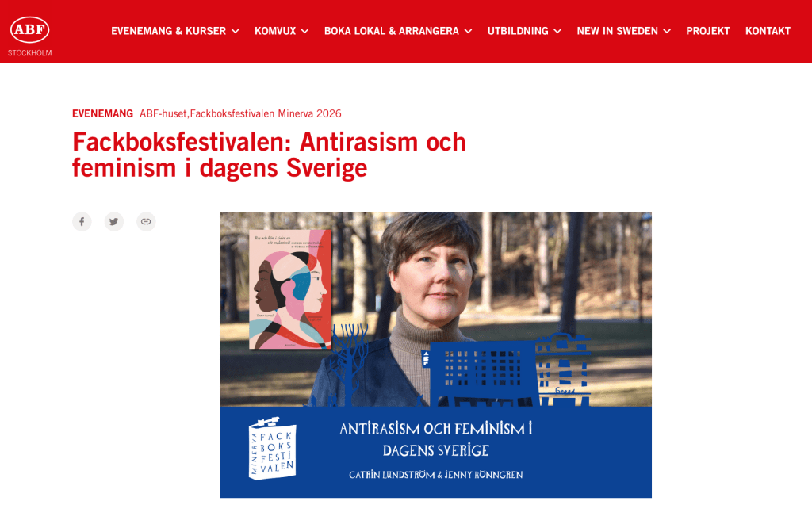Open the Projekt menu item
Viewport: 812px width, 524px height.
coord(707,31)
